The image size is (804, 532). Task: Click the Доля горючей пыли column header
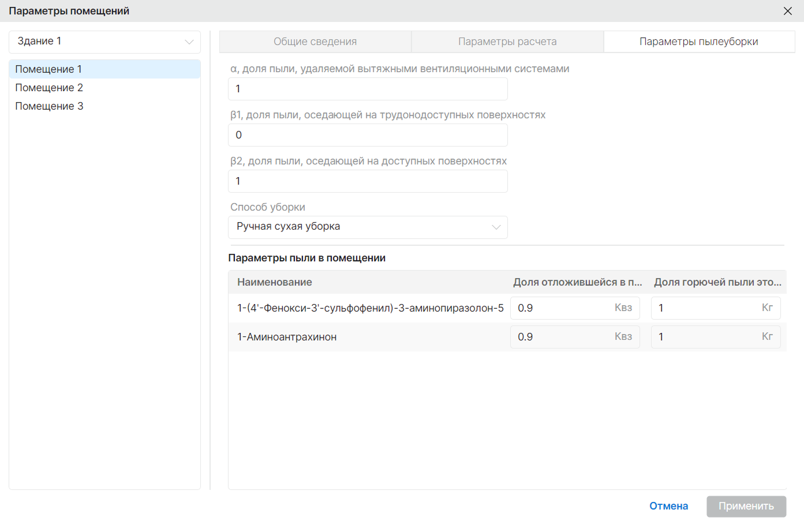pyautogui.click(x=717, y=282)
